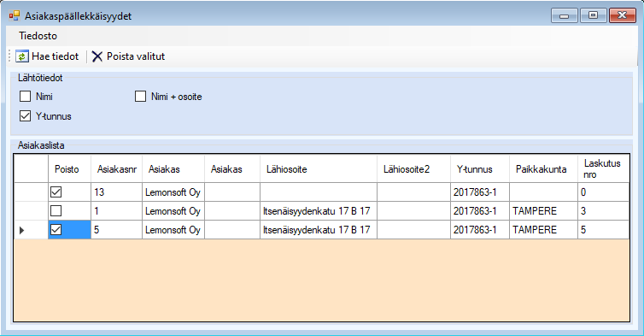Image resolution: width=644 pixels, height=336 pixels.
Task: Uncheck Poisto for customer number 13
Action: pyautogui.click(x=56, y=192)
